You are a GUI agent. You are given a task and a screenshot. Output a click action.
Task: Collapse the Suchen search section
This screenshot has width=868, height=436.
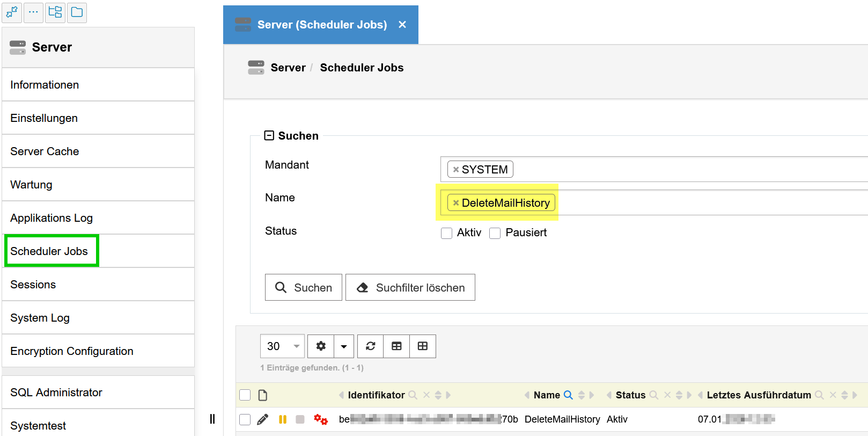pos(269,136)
